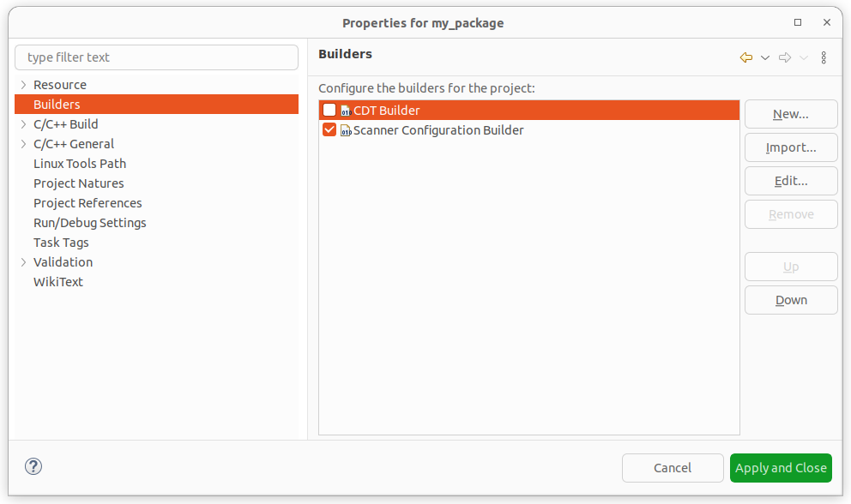
Task: Open the back-navigation history dropdown
Action: tap(764, 57)
